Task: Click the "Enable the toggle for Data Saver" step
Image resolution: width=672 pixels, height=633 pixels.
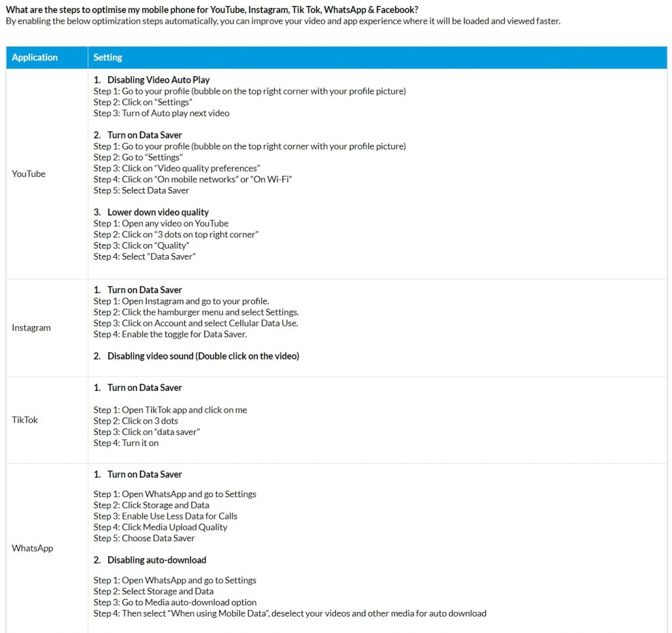Action: click(x=170, y=334)
